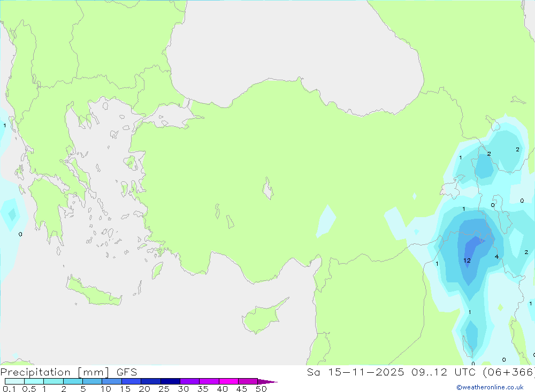Click legend scale label '35'
The height and width of the screenshot is (392, 535).
tap(203, 389)
